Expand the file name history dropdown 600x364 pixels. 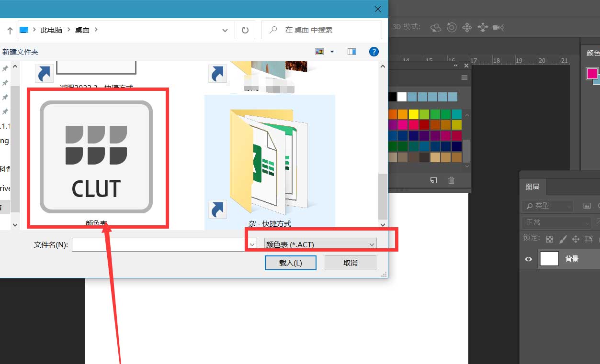[x=252, y=244]
